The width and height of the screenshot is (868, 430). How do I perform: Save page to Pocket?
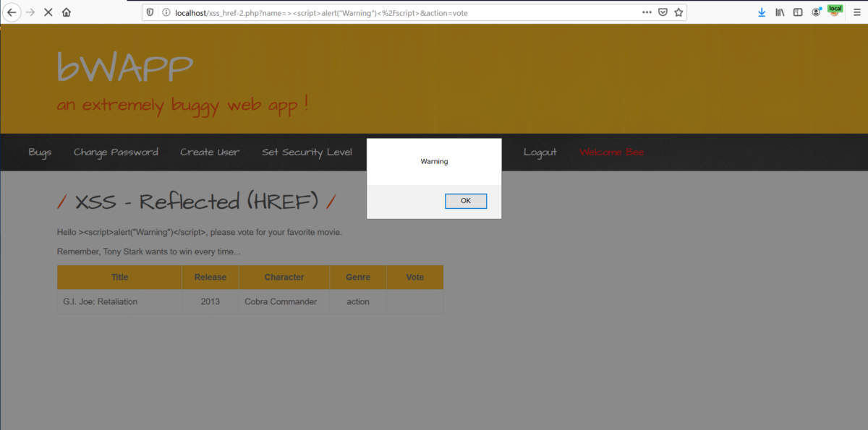pyautogui.click(x=663, y=12)
